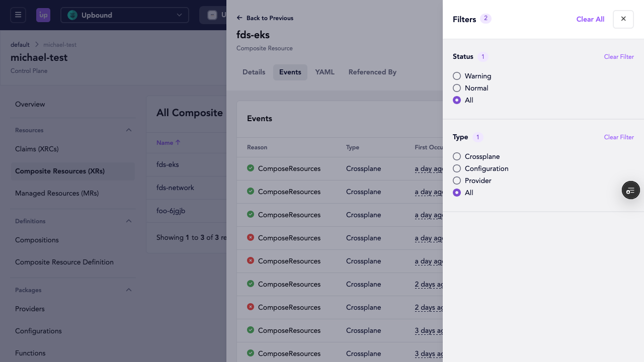Open the Referenced By tab
Image resolution: width=644 pixels, height=362 pixels.
(x=372, y=72)
